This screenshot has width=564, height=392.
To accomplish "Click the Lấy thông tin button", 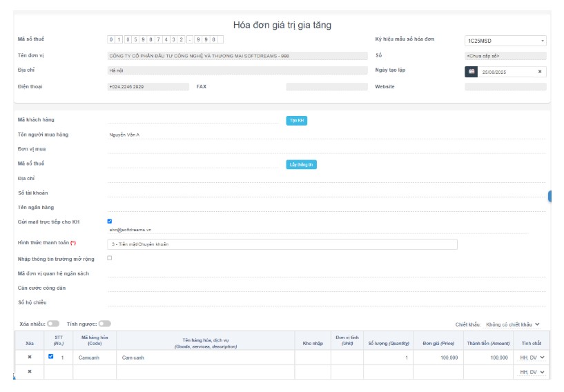I will [x=301, y=165].
